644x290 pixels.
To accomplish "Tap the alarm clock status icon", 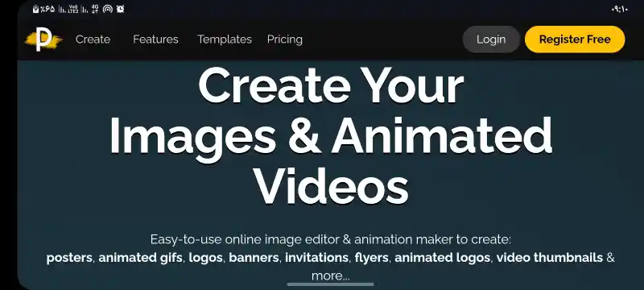I will [120, 9].
